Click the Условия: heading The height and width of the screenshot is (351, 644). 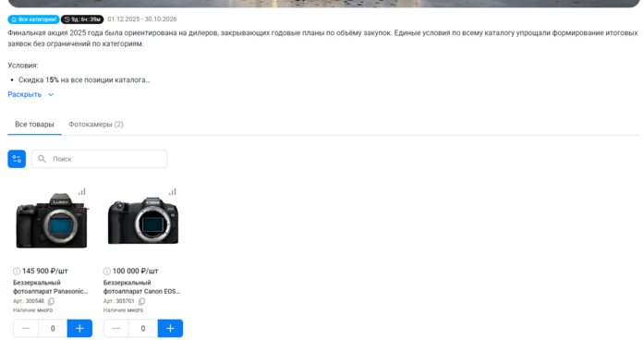[23, 66]
